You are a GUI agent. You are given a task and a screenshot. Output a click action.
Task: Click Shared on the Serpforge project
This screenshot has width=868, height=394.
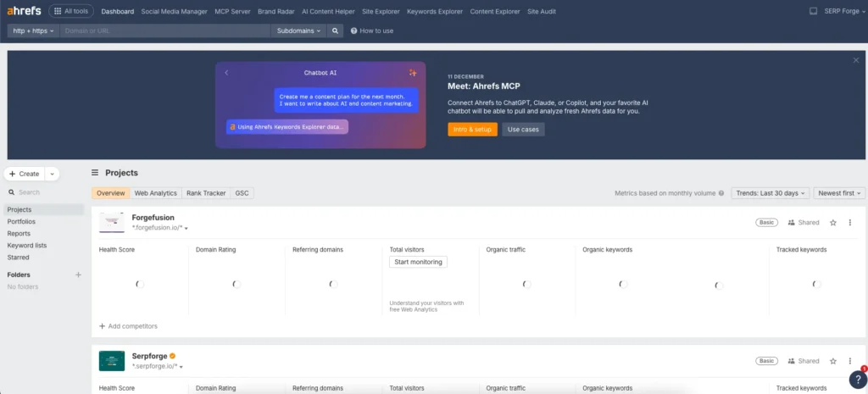pyautogui.click(x=804, y=361)
